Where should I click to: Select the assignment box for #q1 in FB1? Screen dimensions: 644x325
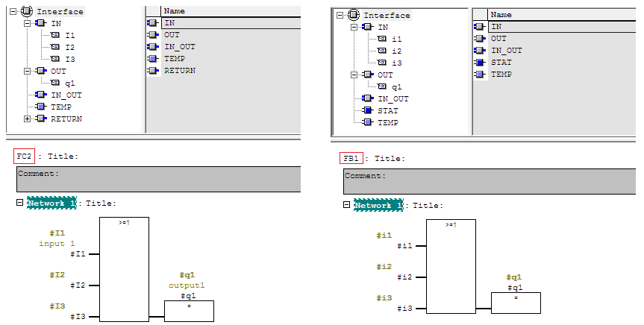click(x=516, y=302)
